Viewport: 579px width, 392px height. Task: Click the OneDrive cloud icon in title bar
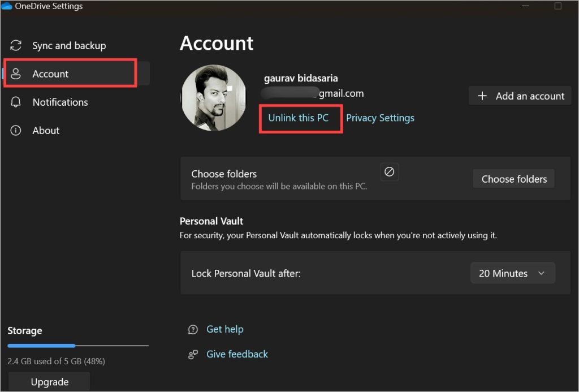point(7,6)
